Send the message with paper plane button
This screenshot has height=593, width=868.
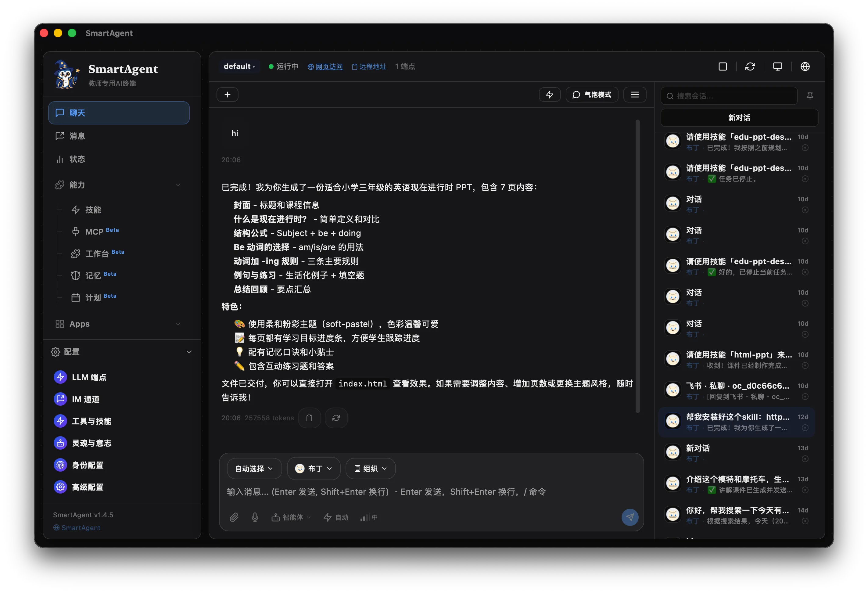coord(630,517)
